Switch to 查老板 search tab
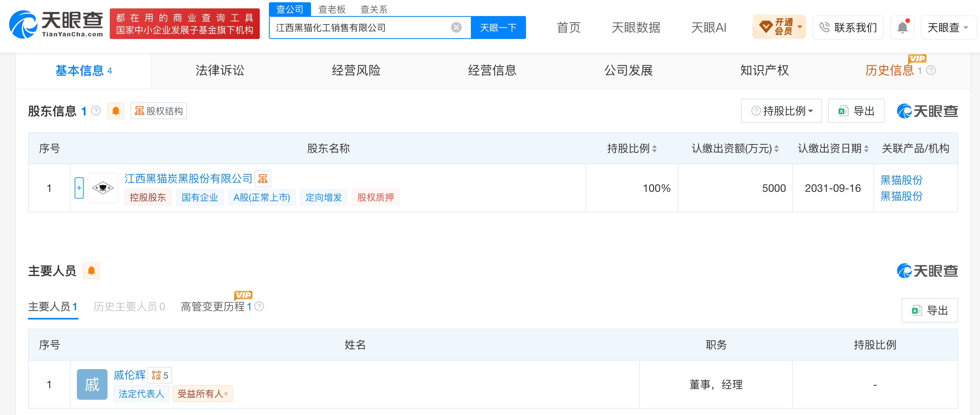Screen dimensions: 980x415 (x=332, y=9)
